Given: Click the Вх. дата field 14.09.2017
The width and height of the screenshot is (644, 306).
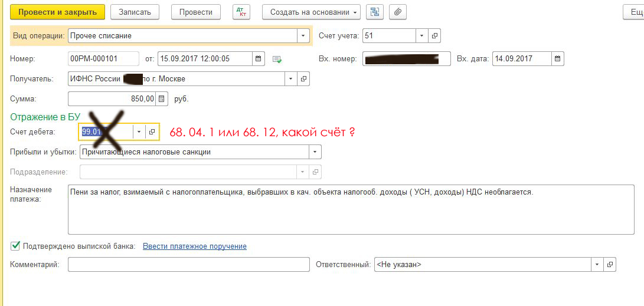Looking at the screenshot, I should point(522,58).
